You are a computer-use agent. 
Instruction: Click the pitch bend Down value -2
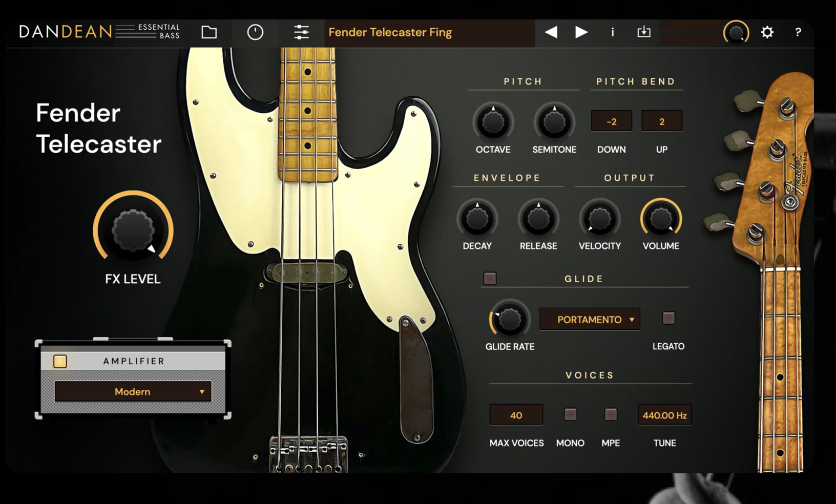(612, 121)
